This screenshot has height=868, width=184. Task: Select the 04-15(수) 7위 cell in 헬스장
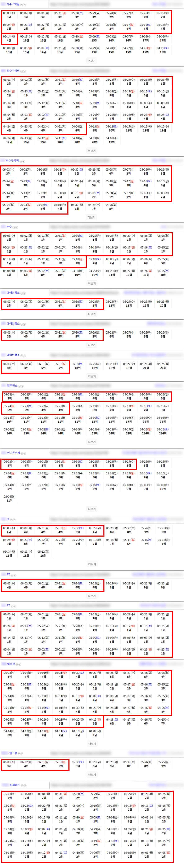[x=163, y=721]
